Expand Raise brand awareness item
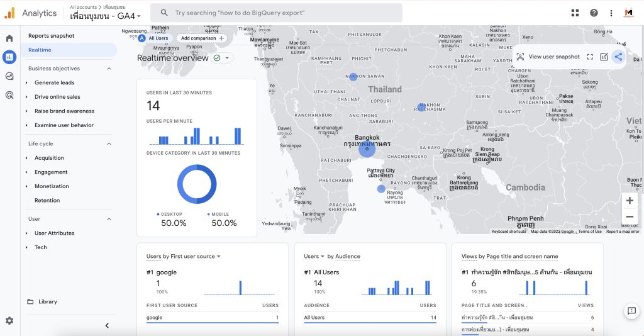This screenshot has width=644, height=336. 26,111
